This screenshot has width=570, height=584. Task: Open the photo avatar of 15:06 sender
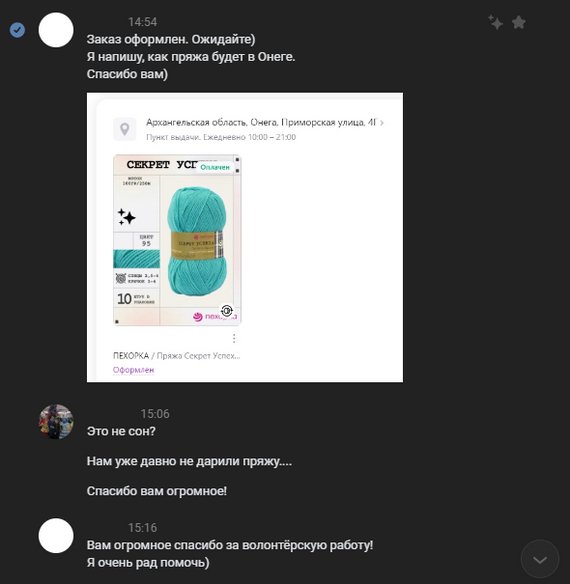[x=56, y=422]
